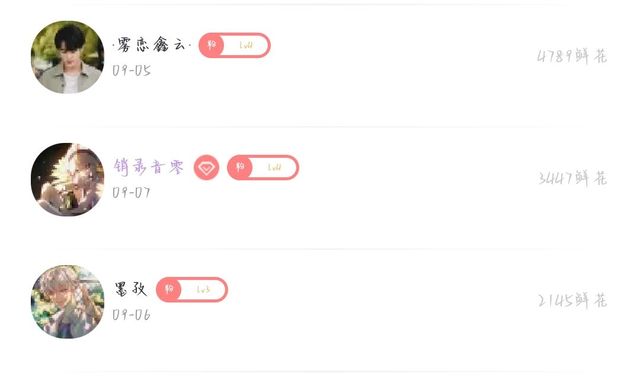This screenshot has width=640, height=376.
Task: Click the 09-06 date under 墨孜
Action: click(131, 315)
